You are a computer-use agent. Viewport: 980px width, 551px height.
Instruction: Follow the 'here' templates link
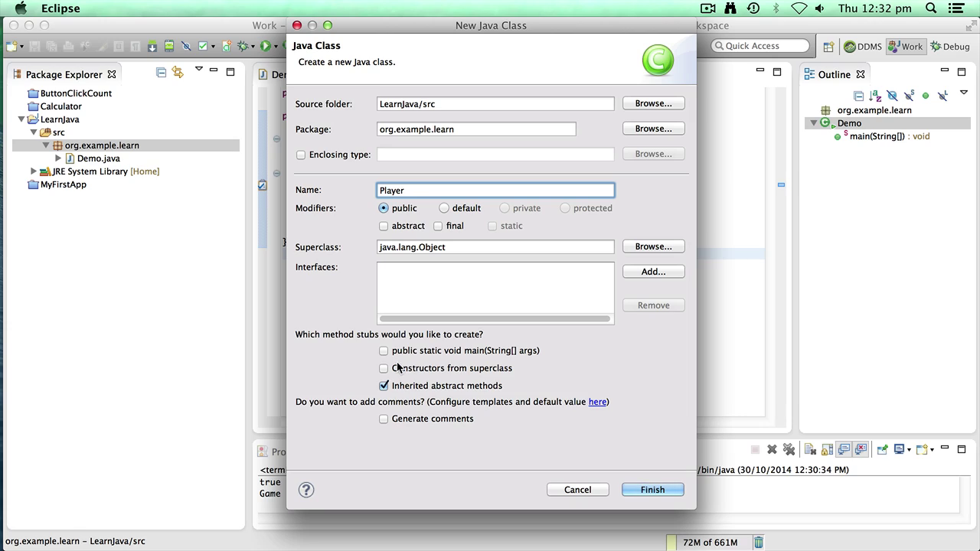[x=597, y=402]
